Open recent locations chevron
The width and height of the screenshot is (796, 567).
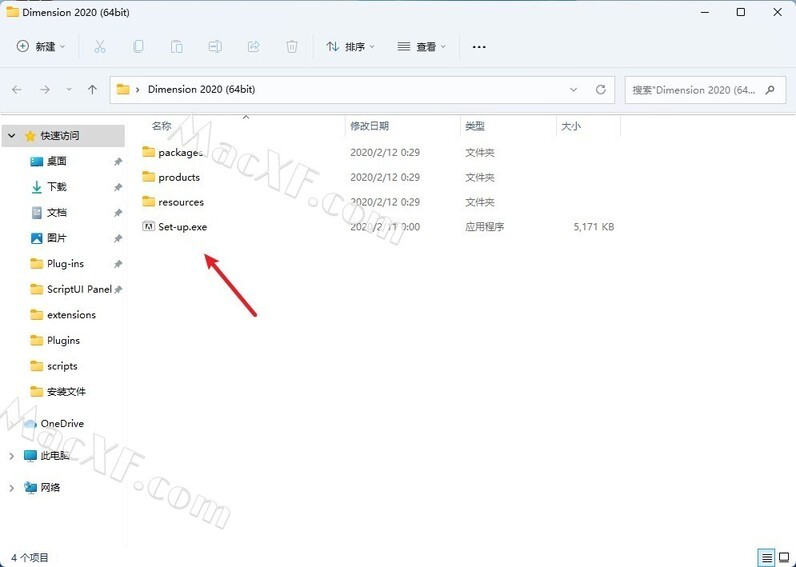69,90
